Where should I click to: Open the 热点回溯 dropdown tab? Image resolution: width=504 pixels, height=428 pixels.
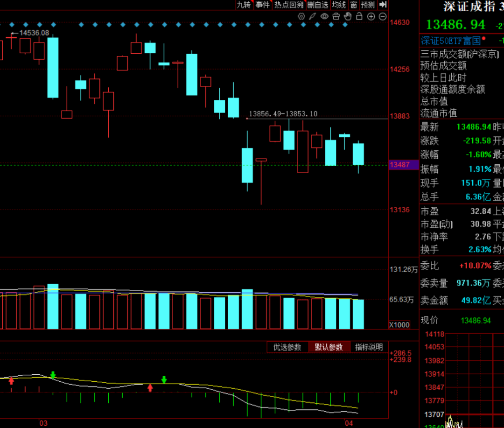(x=289, y=5)
